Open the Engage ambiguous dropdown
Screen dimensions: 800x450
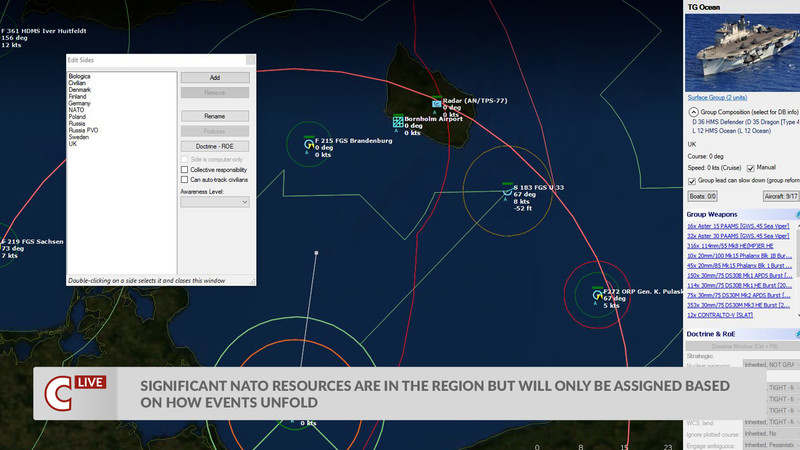coord(771,445)
